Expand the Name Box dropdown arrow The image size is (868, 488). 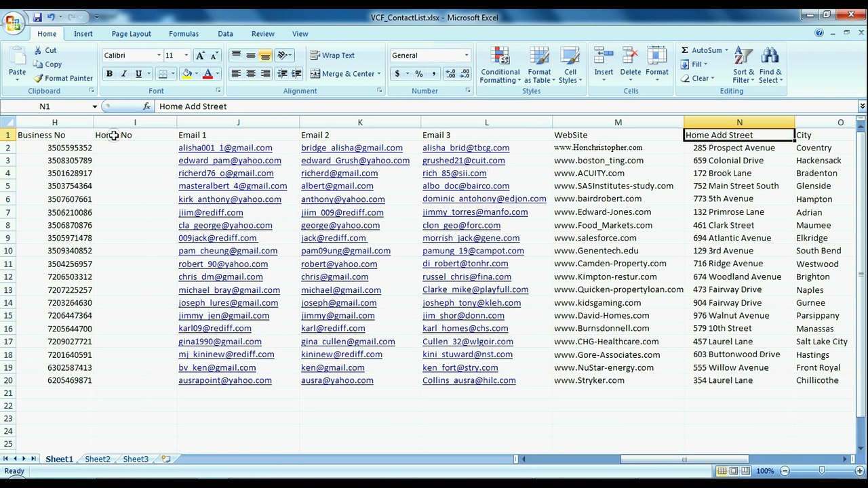coord(95,106)
